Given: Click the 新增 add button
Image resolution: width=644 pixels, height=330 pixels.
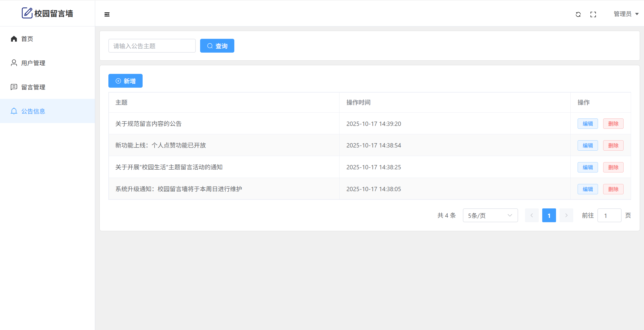Looking at the screenshot, I should point(125,81).
